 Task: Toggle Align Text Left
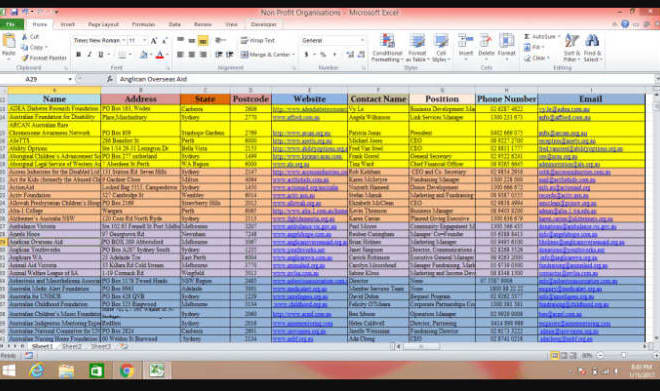point(180,55)
